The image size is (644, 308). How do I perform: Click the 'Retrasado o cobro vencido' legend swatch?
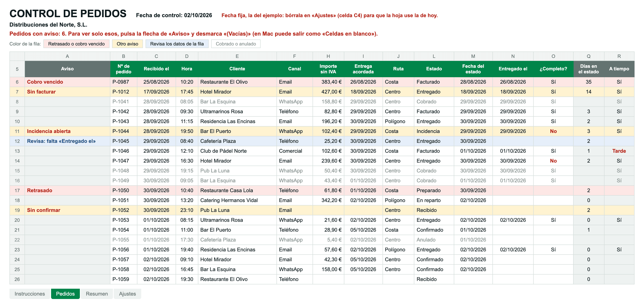coord(76,44)
